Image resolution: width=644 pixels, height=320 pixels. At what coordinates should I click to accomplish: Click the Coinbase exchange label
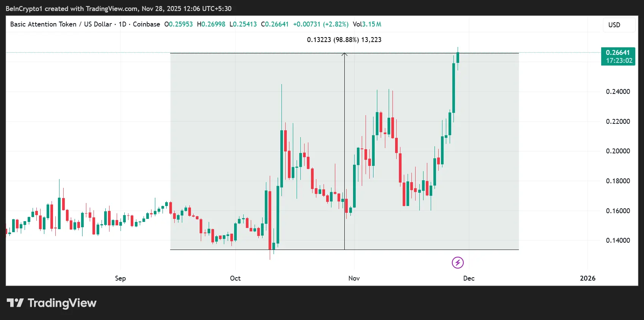146,24
